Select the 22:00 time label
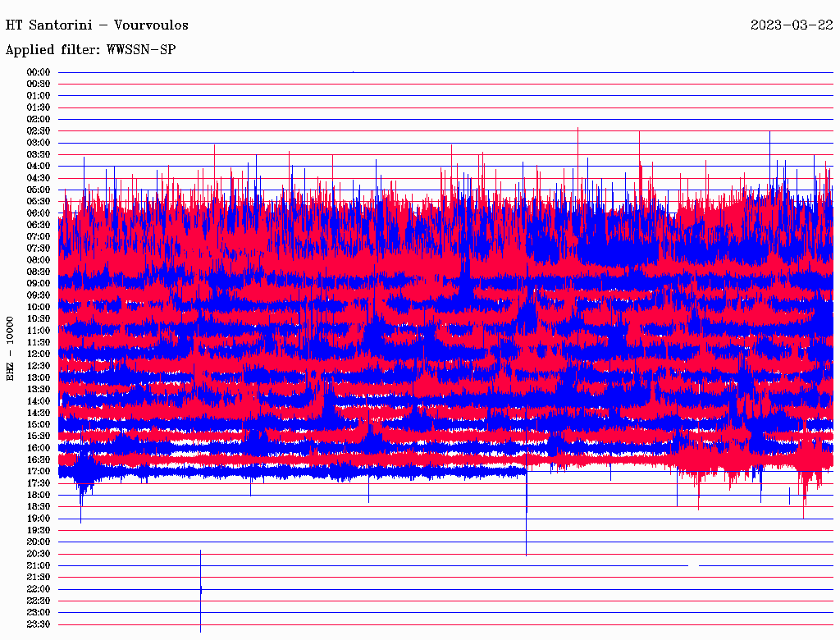The width and height of the screenshot is (840, 640). pyautogui.click(x=39, y=589)
